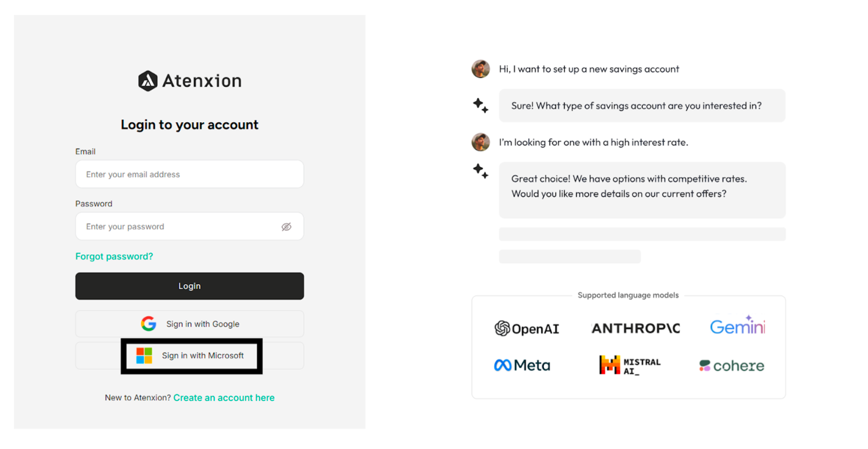Click the Enter your password field
868x449 pixels.
coord(189,226)
